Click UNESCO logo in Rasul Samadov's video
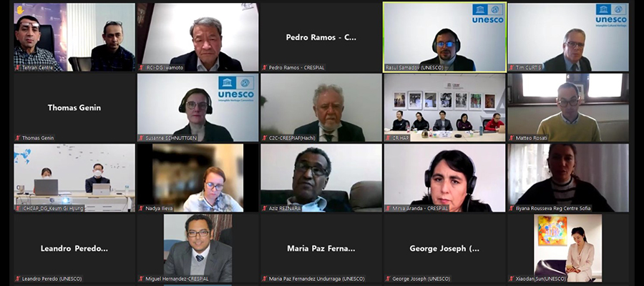This screenshot has width=644, height=286. click(x=487, y=14)
